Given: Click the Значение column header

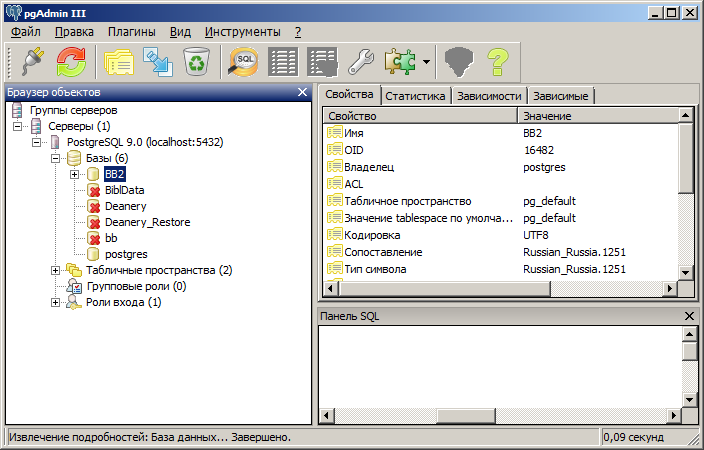Looking at the screenshot, I should pyautogui.click(x=598, y=116).
